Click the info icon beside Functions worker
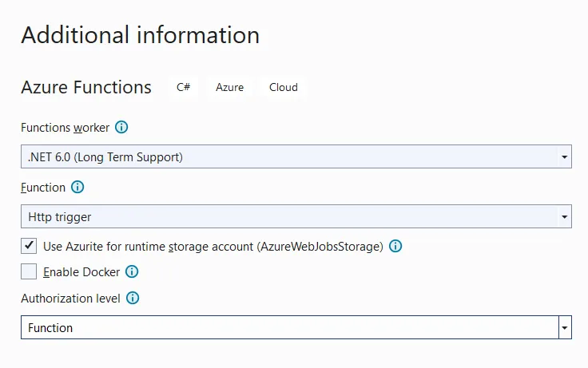The width and height of the screenshot is (588, 368). click(121, 128)
